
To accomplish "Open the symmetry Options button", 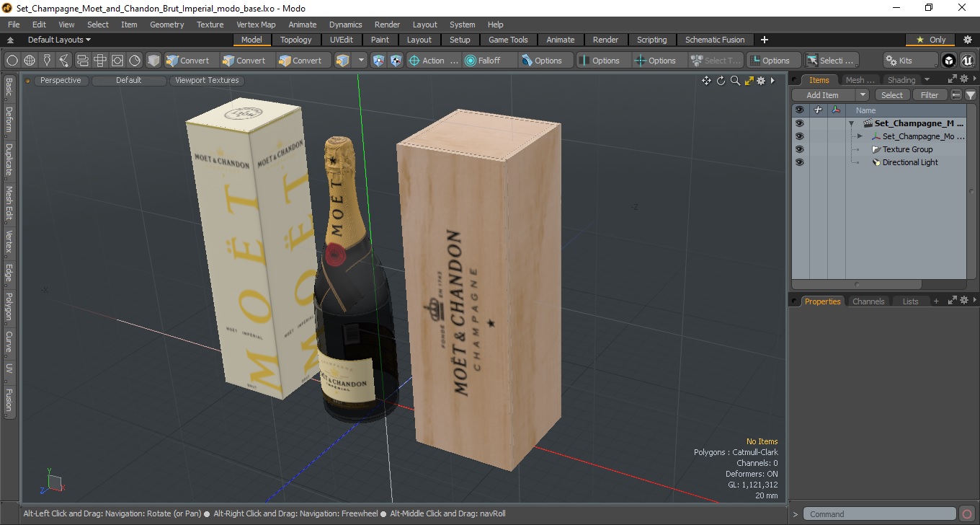I will (x=604, y=61).
